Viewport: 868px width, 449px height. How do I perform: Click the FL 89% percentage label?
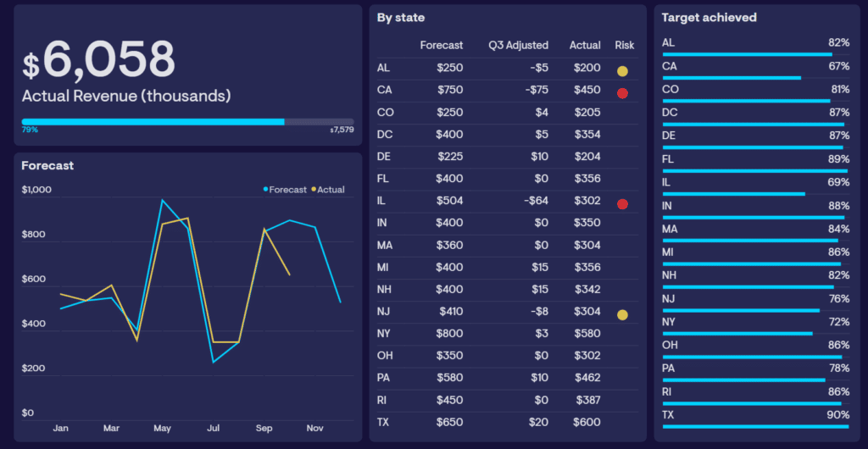pyautogui.click(x=838, y=159)
